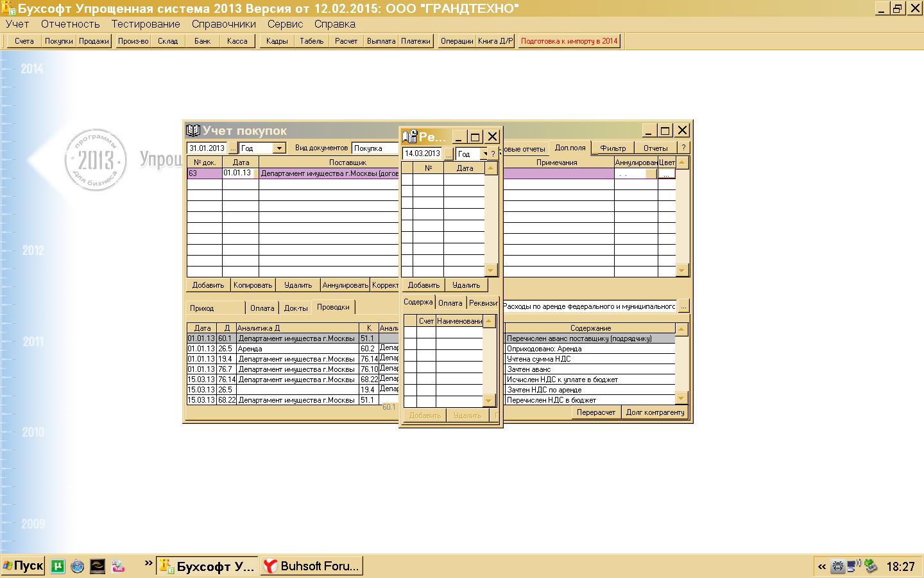Open the Вид документов Покупка combo box
Image resolution: width=924 pixels, height=578 pixels.
pyautogui.click(x=375, y=148)
